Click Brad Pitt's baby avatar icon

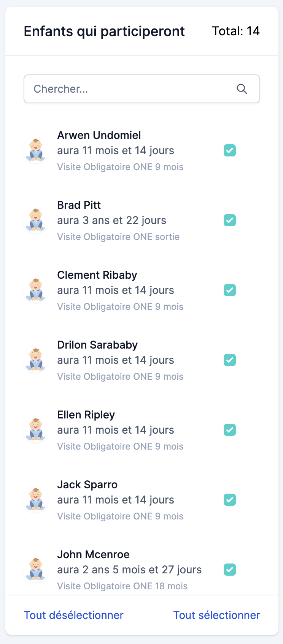point(36,220)
